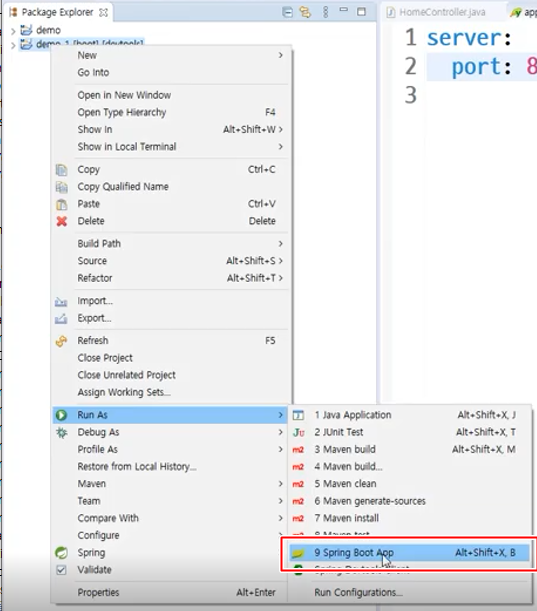Toggle the Validate checkbox
Image resolution: width=537 pixels, height=611 pixels.
(61, 570)
